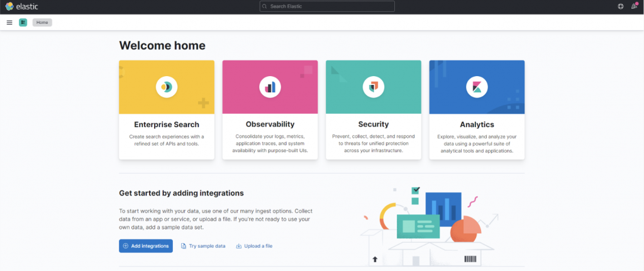Open the green space selector avatar
The width and height of the screenshot is (644, 271).
[23, 22]
